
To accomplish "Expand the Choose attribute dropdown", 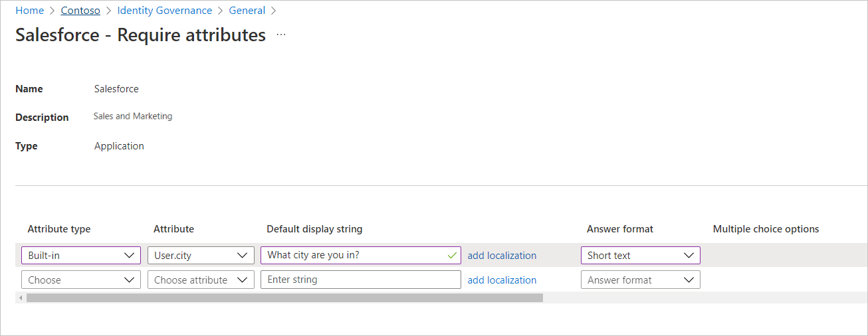I will (201, 280).
